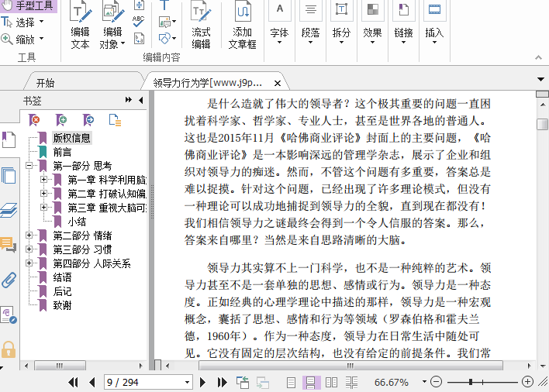Open the bookmarks sidebar panel icon
The image size is (549, 392).
pos(9,139)
